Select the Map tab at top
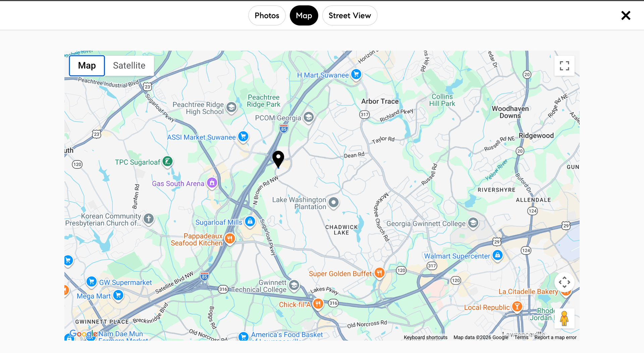Screen dimensions: 644x353 [x=304, y=15]
